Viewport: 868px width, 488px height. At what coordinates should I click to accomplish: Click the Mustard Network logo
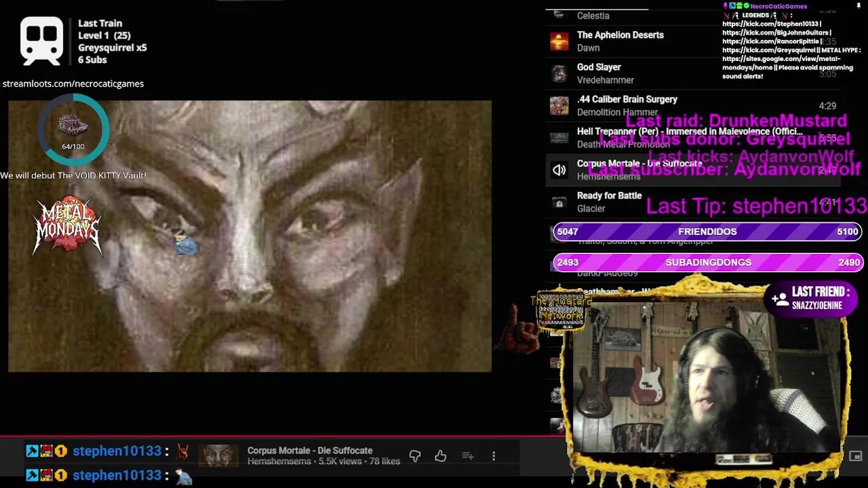pos(560,309)
